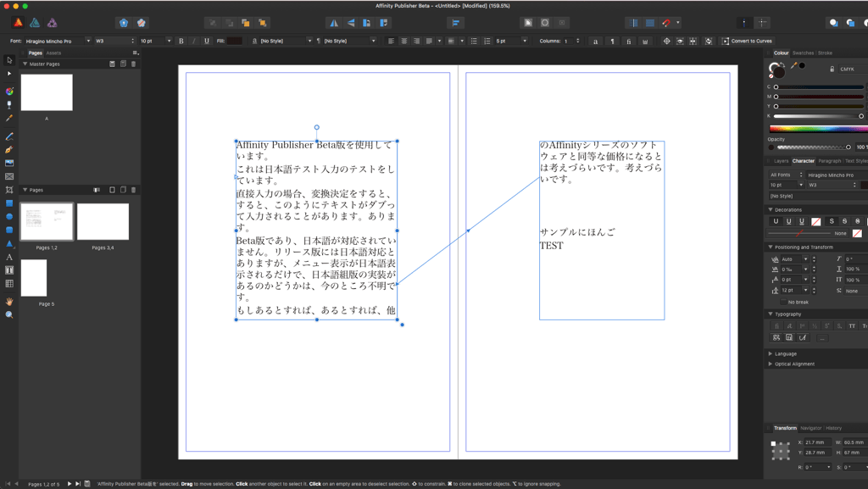
Task: Open the CMYK colour model dropdown
Action: coord(853,69)
